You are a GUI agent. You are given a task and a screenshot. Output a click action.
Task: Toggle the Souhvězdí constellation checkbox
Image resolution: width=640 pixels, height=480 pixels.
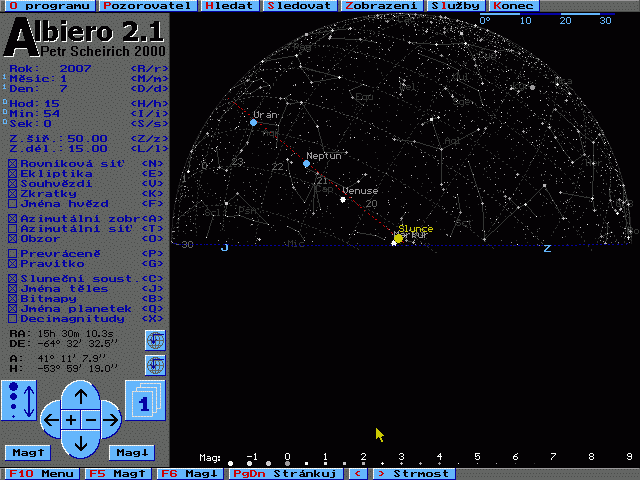(x=12, y=183)
